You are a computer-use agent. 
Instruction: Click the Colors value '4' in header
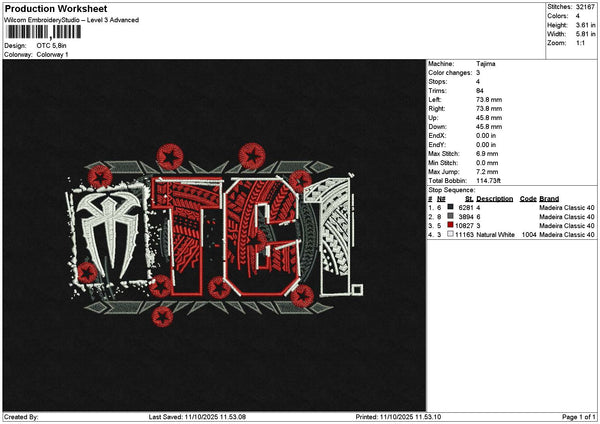(577, 16)
